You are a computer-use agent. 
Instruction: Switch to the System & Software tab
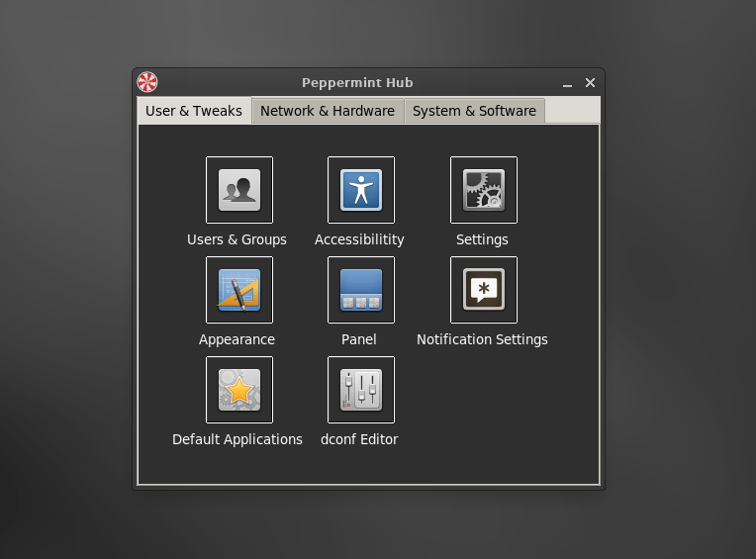(x=474, y=111)
